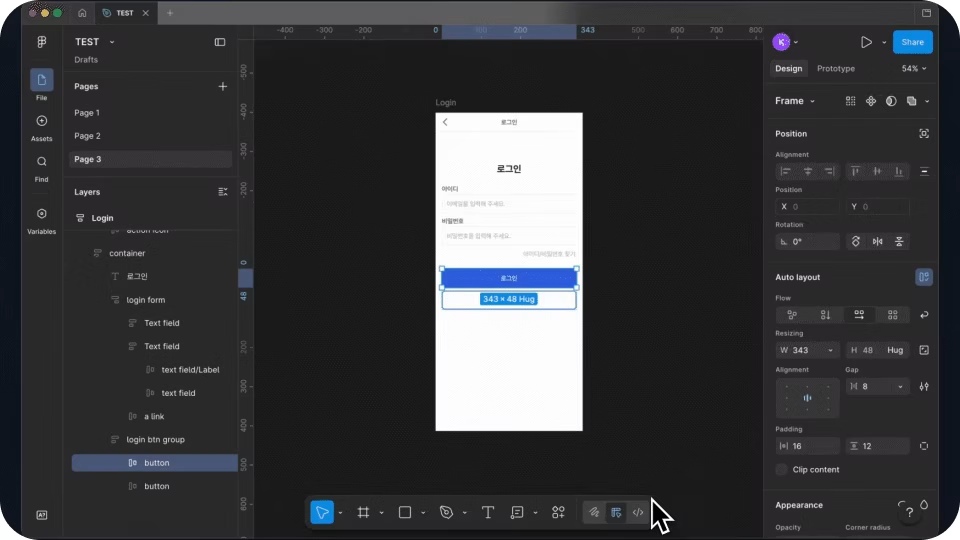
Task: Switch to Design mode in toolbar
Action: (x=616, y=512)
